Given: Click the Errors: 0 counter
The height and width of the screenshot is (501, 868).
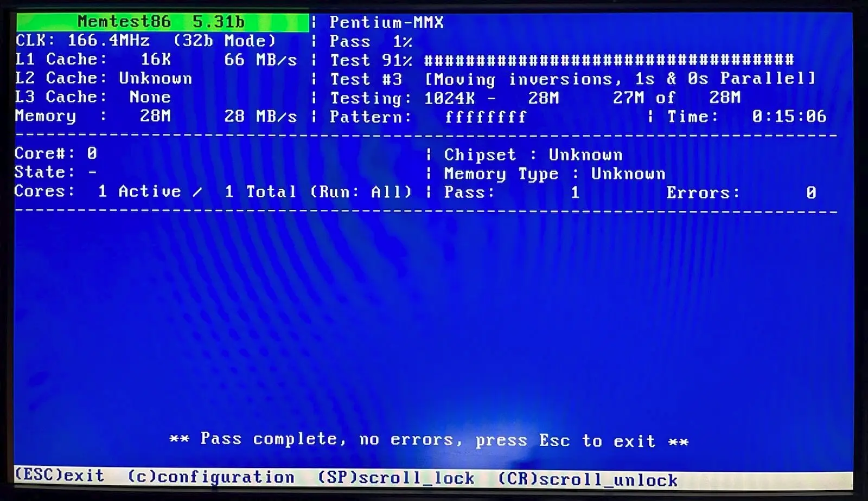Looking at the screenshot, I should (741, 193).
